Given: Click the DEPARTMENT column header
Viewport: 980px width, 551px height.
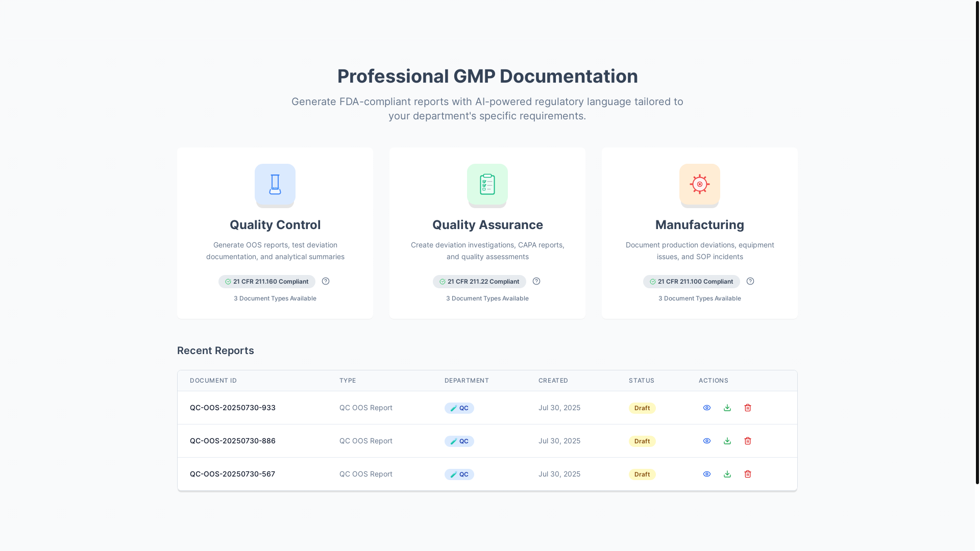Looking at the screenshot, I should 467,381.
